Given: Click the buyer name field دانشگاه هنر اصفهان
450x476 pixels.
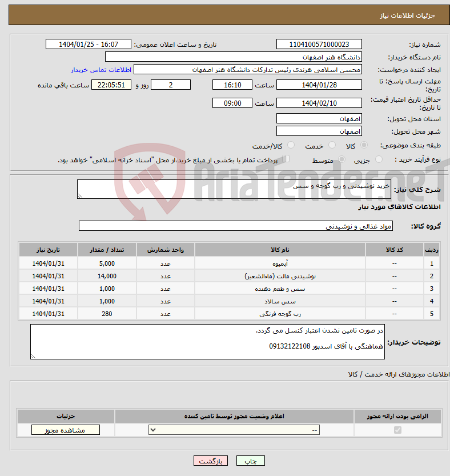Looking at the screenshot, I should (x=234, y=57).
